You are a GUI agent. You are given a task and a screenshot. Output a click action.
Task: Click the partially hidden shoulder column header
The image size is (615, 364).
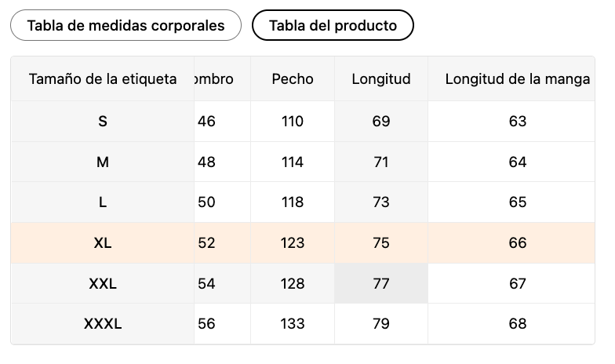[213, 78]
